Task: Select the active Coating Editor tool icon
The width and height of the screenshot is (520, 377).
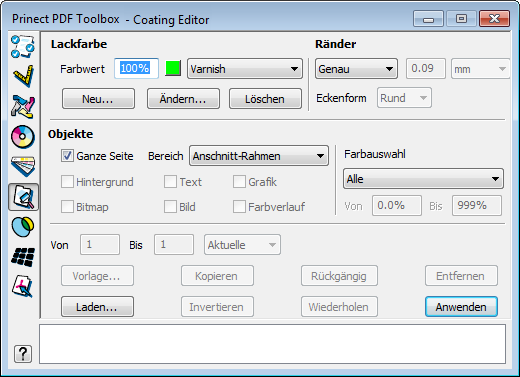Action: click(23, 197)
